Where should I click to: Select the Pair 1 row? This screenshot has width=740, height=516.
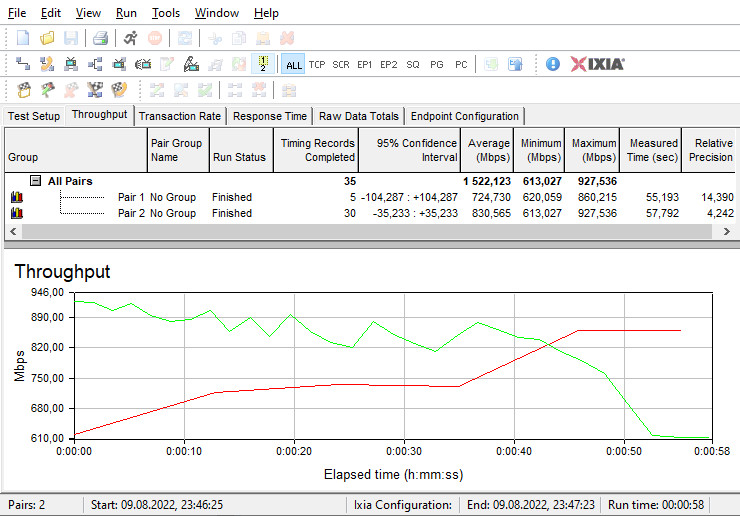pos(370,197)
